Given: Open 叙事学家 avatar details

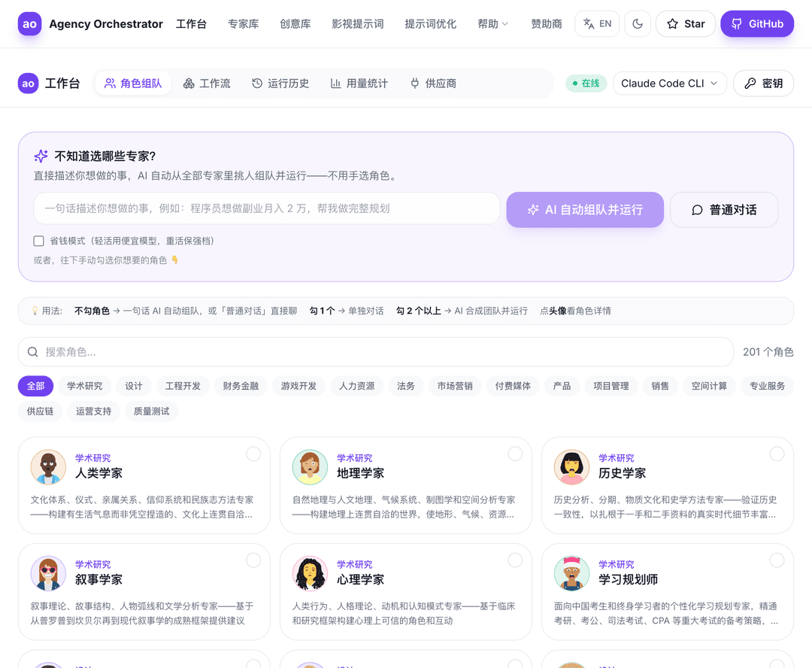Looking at the screenshot, I should (x=48, y=573).
